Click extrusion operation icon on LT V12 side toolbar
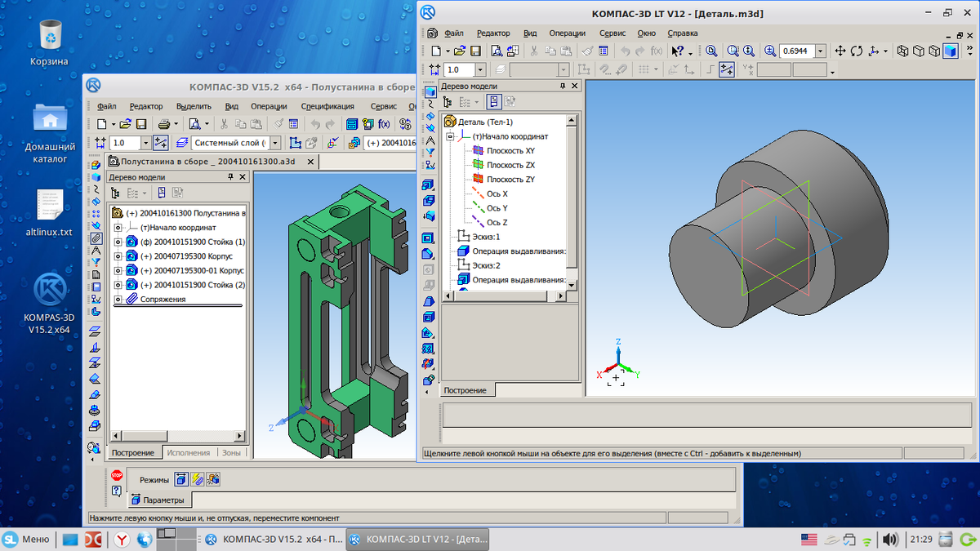This screenshot has width=980, height=551. tap(429, 185)
